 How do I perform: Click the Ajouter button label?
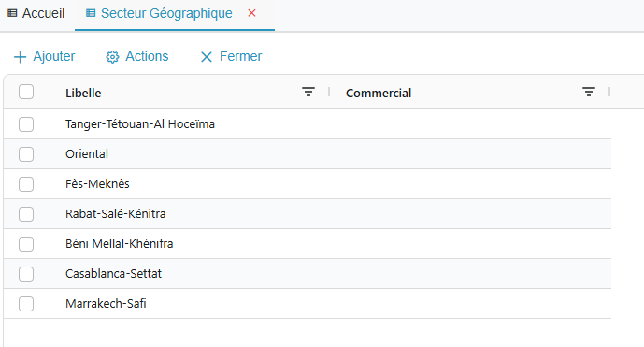tap(54, 56)
